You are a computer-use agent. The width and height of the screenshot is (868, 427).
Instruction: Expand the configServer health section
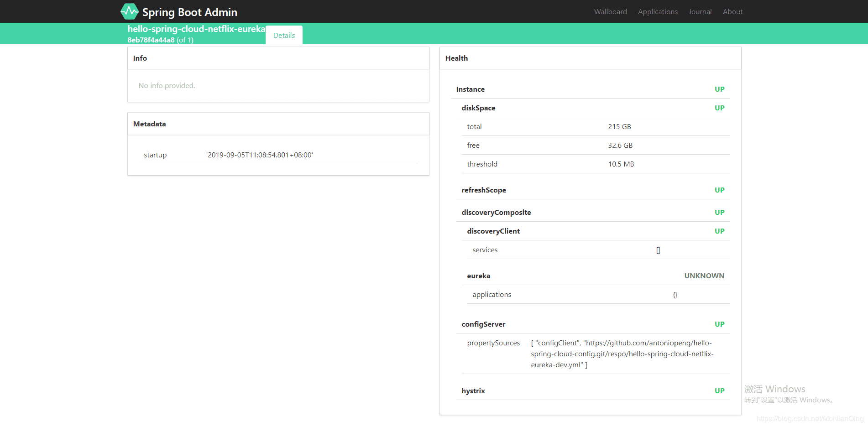point(483,324)
